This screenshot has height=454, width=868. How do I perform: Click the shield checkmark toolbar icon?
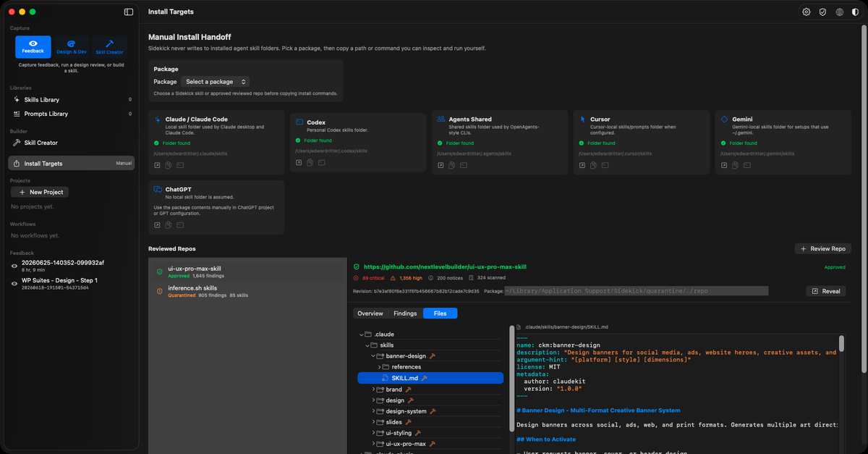coord(822,12)
